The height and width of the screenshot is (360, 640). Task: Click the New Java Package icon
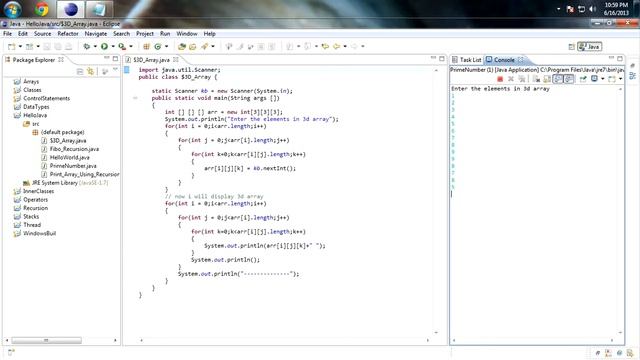147,47
